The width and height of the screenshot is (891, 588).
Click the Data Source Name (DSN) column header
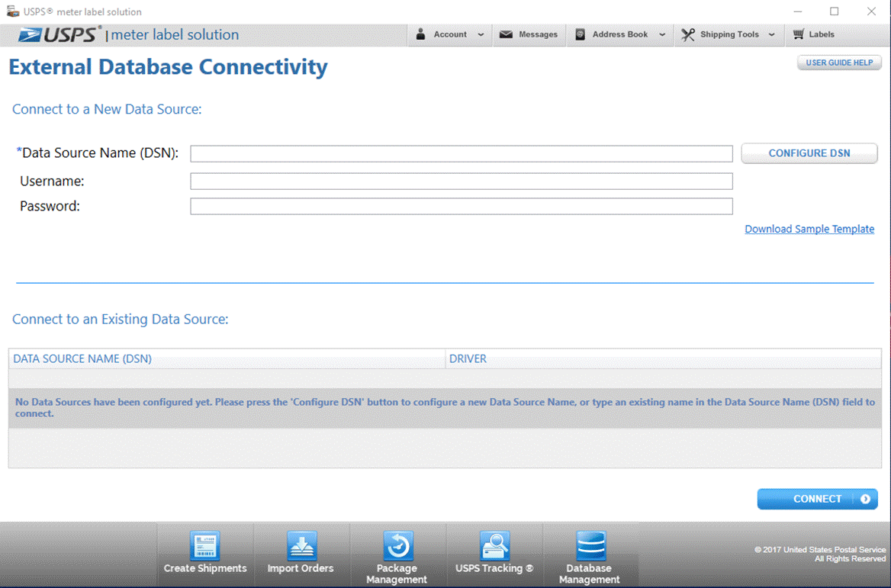(x=227, y=359)
